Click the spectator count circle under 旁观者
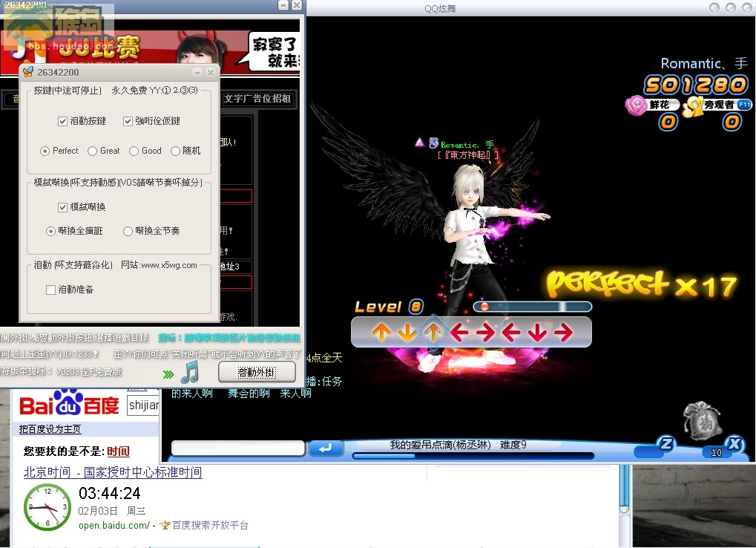 pyautogui.click(x=732, y=122)
